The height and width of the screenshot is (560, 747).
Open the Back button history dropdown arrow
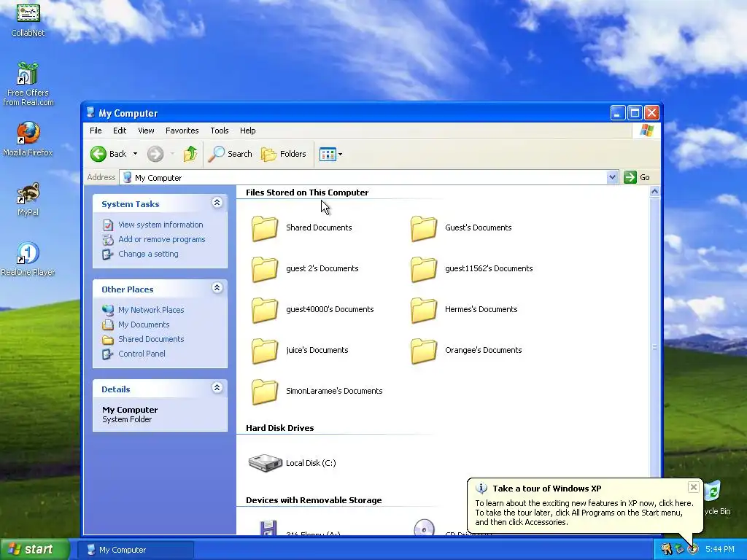135,154
